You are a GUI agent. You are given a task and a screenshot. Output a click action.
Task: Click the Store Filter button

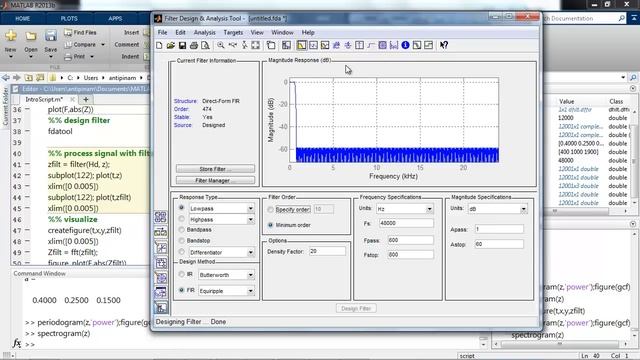click(x=215, y=169)
